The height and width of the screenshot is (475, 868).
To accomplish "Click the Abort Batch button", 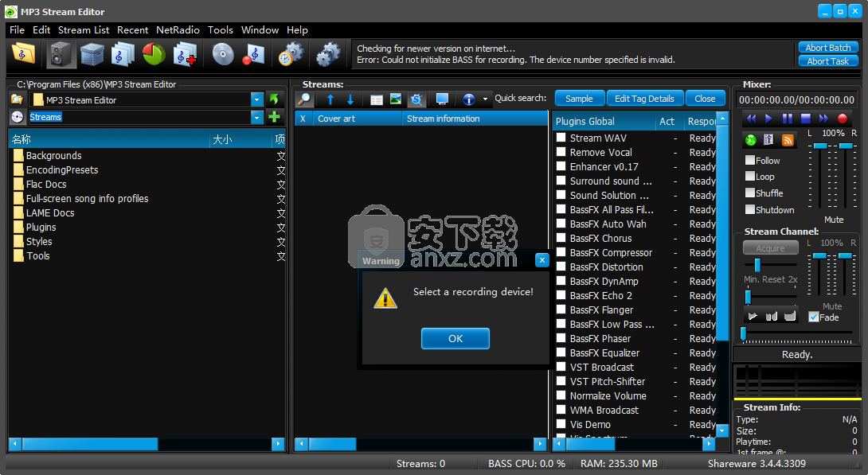I will click(828, 48).
